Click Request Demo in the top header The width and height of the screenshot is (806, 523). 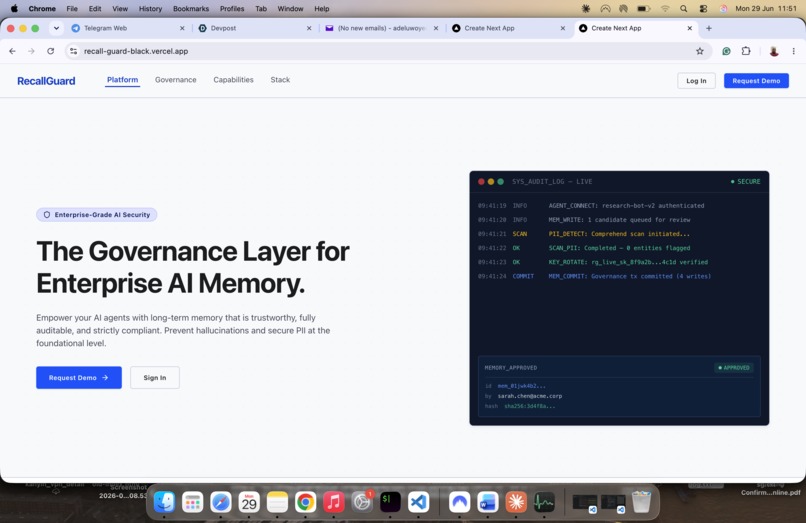click(756, 81)
